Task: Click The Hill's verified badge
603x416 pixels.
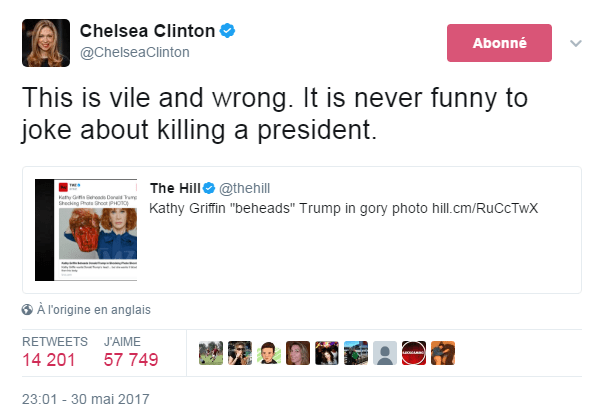Action: [209, 188]
